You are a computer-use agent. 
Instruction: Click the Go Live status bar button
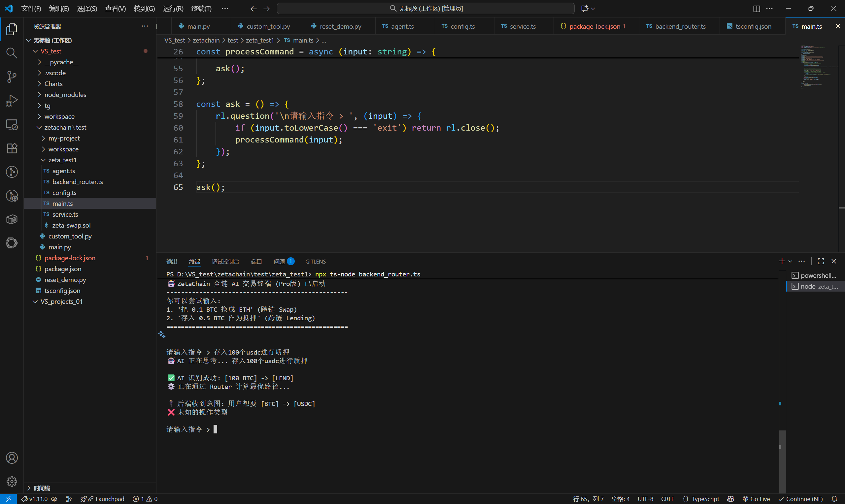point(756,499)
